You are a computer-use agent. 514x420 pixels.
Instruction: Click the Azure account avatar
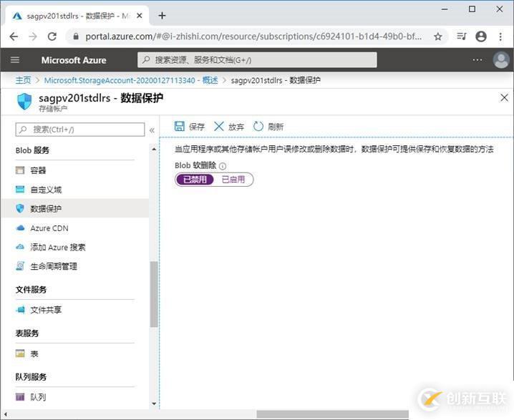501,60
